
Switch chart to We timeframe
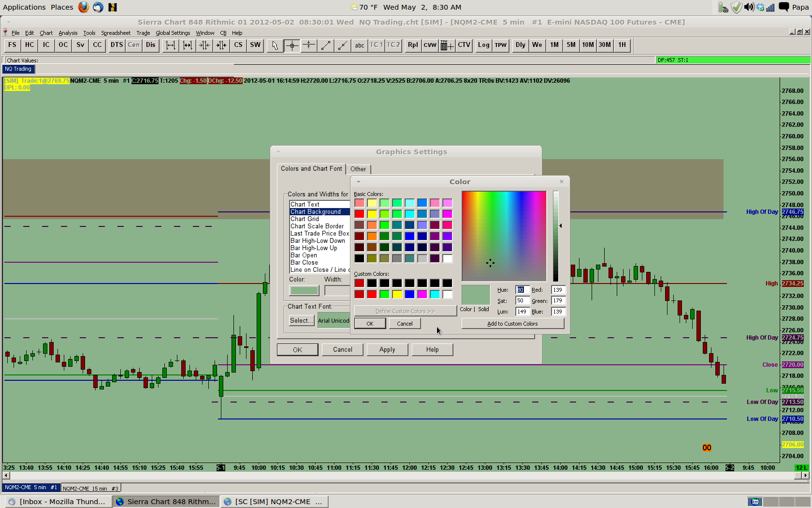(537, 45)
